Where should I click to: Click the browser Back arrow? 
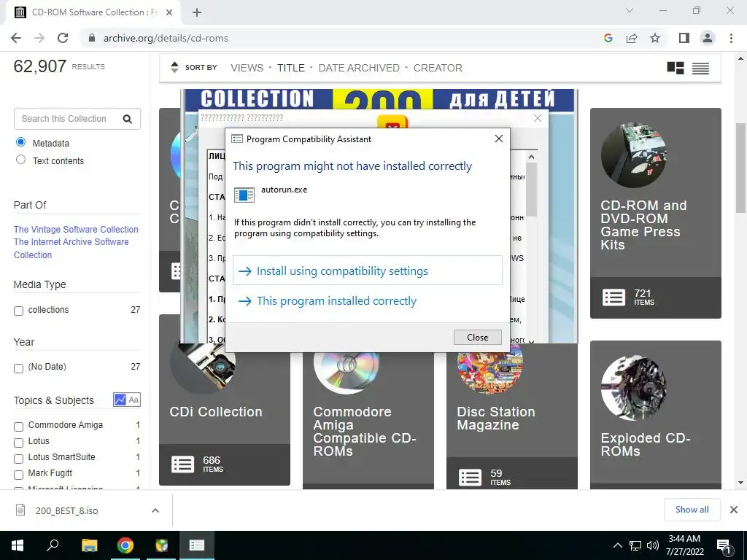coord(16,38)
